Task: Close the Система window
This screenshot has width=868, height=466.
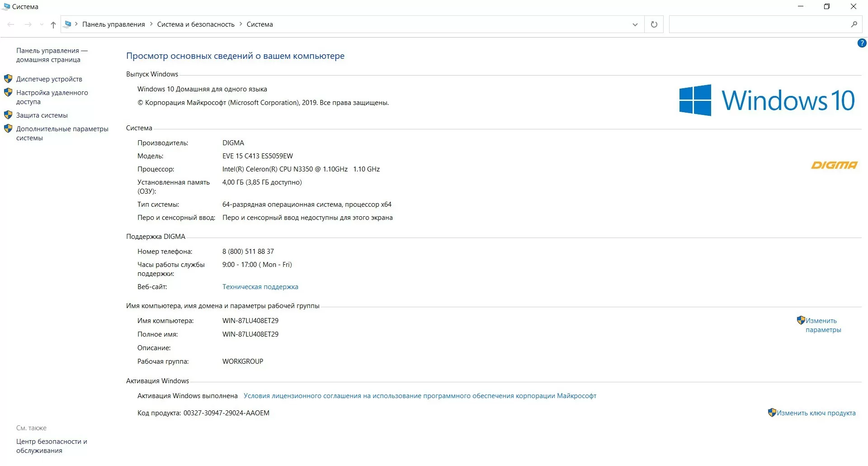Action: (x=854, y=6)
